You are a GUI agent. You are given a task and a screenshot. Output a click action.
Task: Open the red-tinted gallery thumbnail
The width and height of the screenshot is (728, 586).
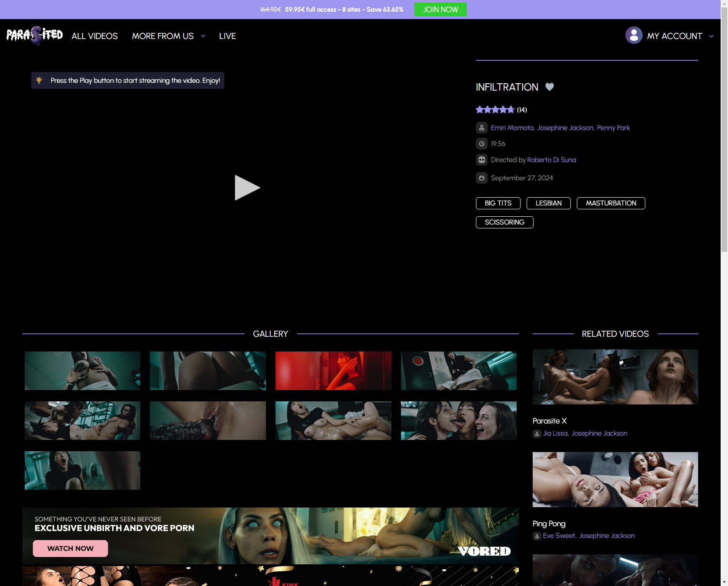point(333,371)
